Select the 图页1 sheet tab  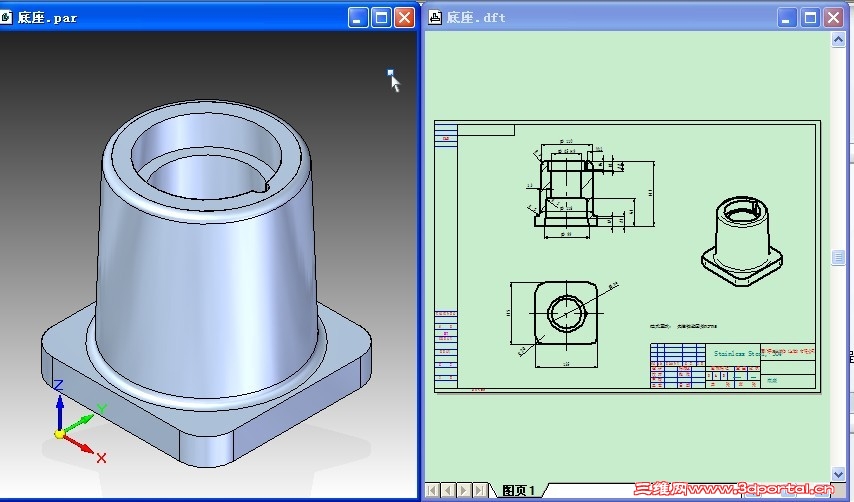pos(518,490)
